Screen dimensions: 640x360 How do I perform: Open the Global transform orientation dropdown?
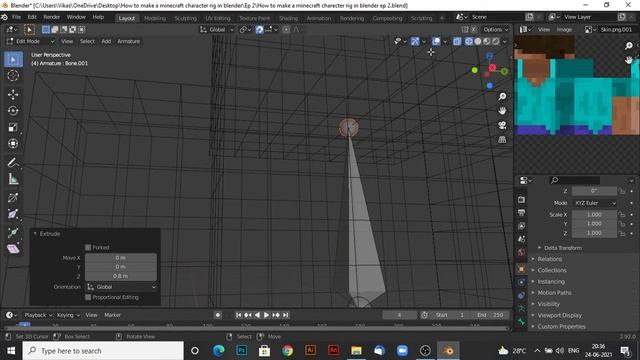217,29
